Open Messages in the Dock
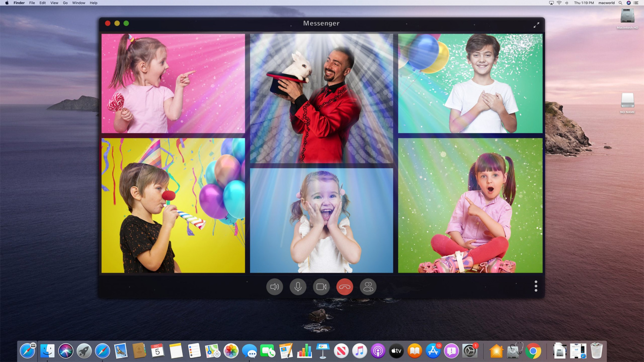 coord(249,351)
